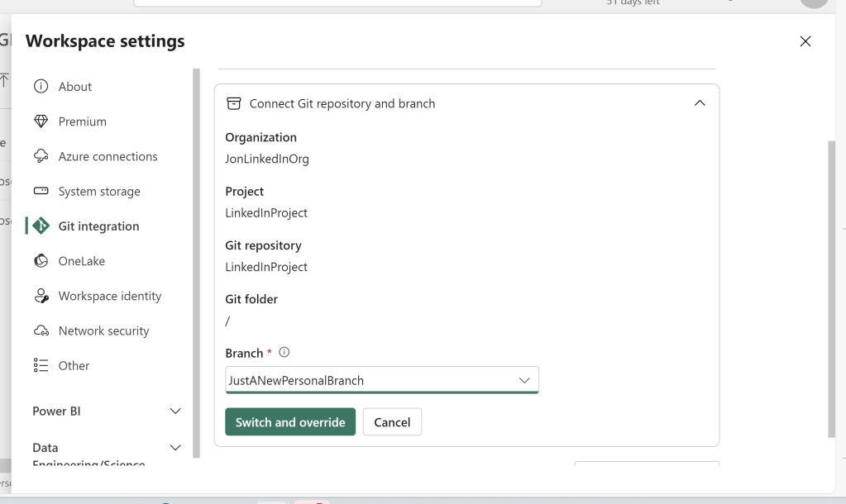This screenshot has width=846, height=504.
Task: Expand the Power BI settings group
Action: 174,411
